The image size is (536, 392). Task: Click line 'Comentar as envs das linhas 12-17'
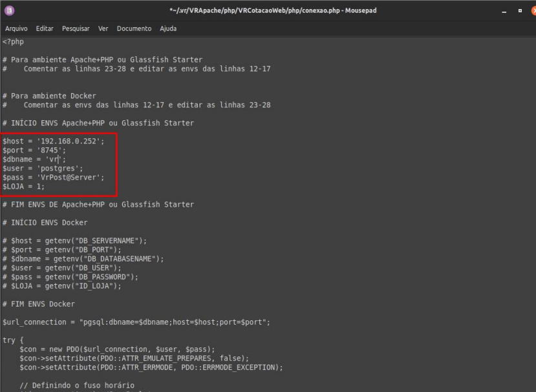point(136,105)
